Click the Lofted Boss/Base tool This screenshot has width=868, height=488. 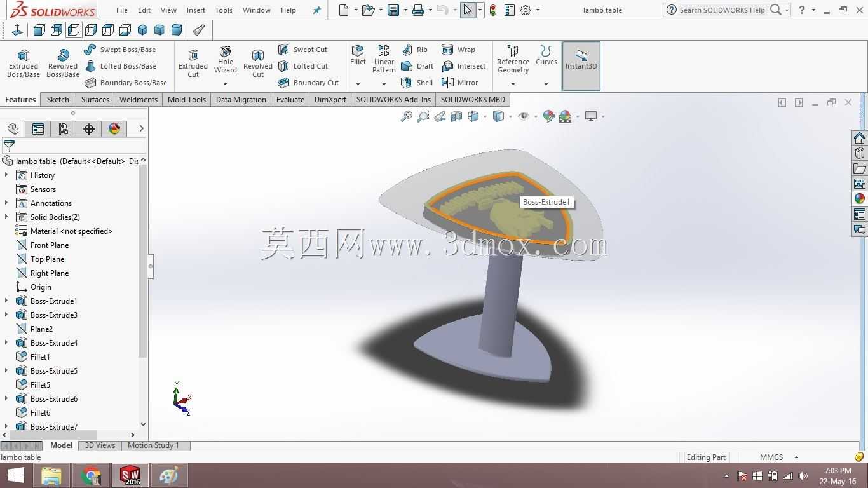(120, 66)
